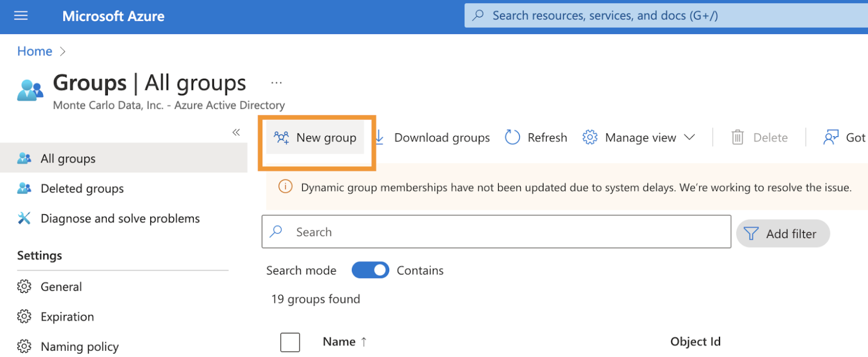This screenshot has height=357, width=868.
Task: Click the info icon in warning banner
Action: coord(285,187)
